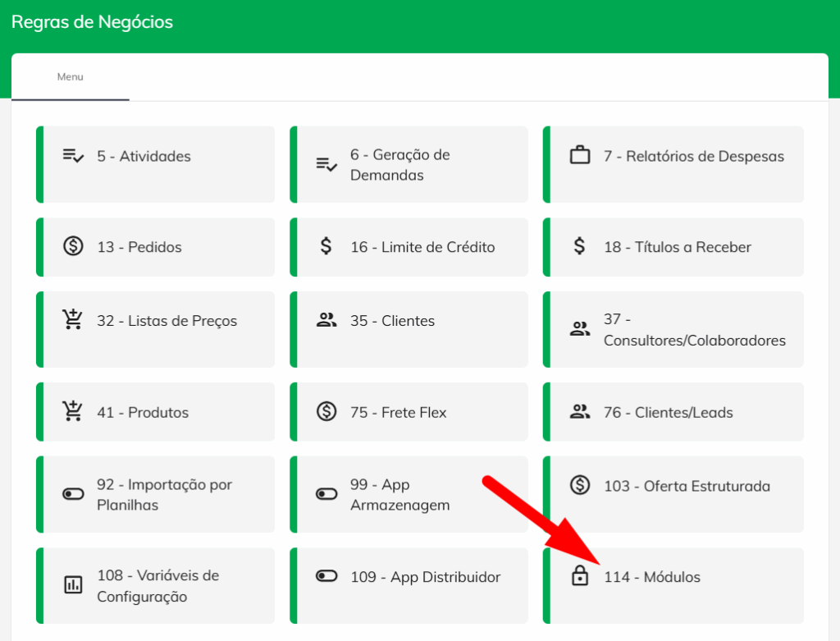Click the 75 - Frete Flex label
The width and height of the screenshot is (840, 641).
[x=398, y=412]
